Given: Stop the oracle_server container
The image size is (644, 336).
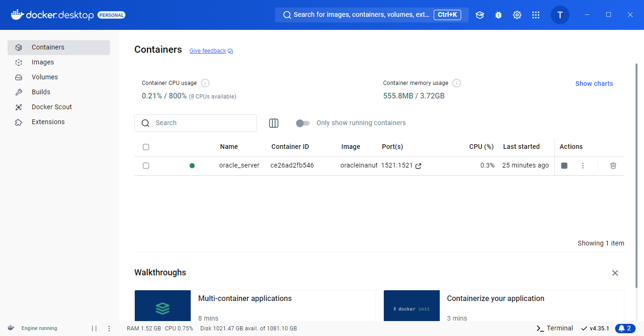Looking at the screenshot, I should coord(564,166).
